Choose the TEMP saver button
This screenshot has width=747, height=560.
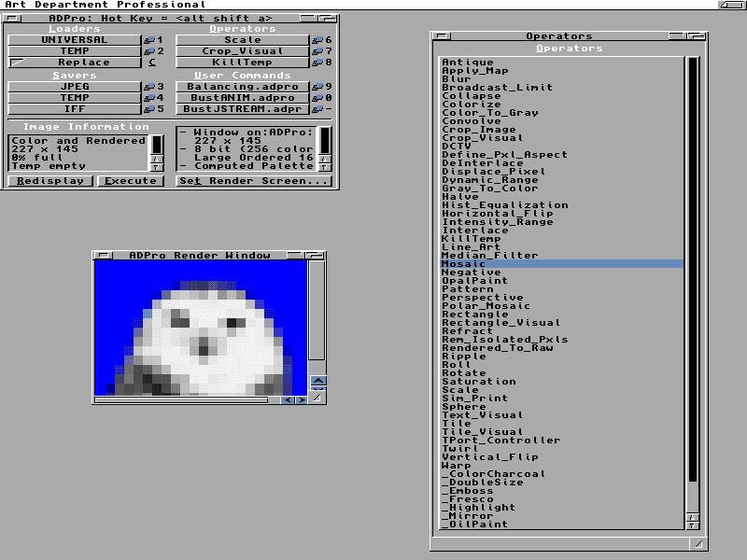(75, 98)
